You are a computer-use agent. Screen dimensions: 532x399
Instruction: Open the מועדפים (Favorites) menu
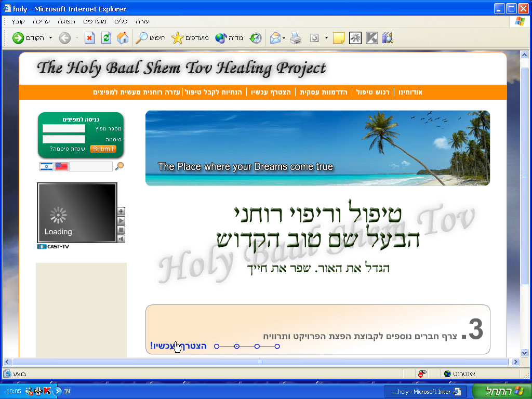pos(95,21)
